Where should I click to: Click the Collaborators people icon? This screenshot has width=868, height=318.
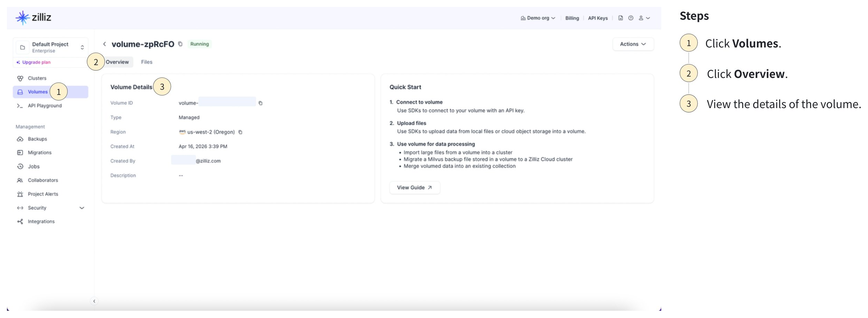point(20,180)
